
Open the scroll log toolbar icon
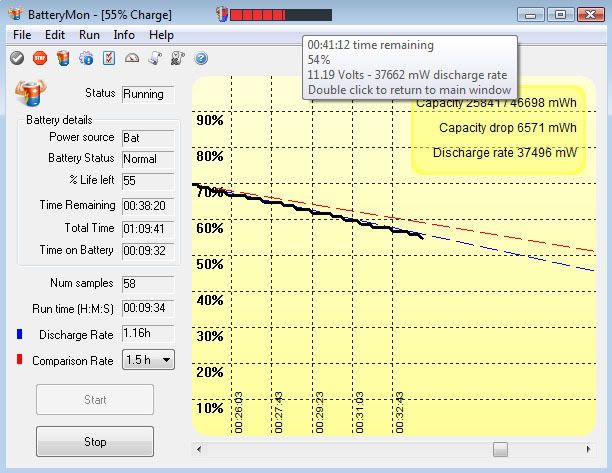pyautogui.click(x=155, y=59)
